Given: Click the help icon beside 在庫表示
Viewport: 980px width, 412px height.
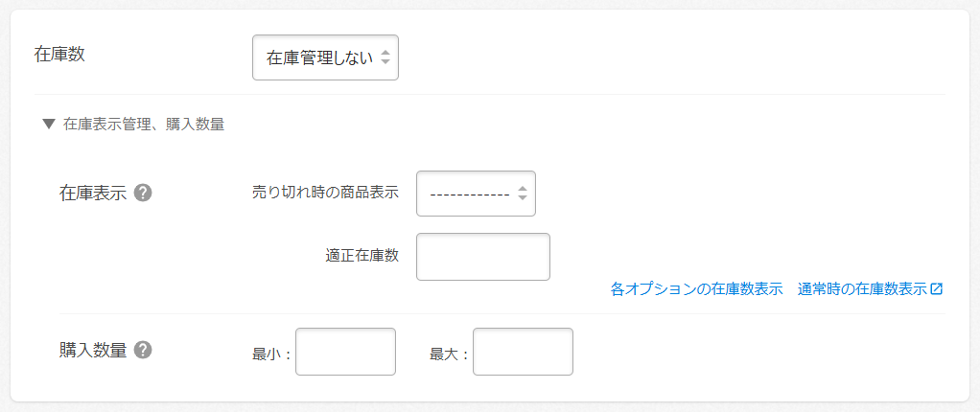Looking at the screenshot, I should tap(143, 193).
